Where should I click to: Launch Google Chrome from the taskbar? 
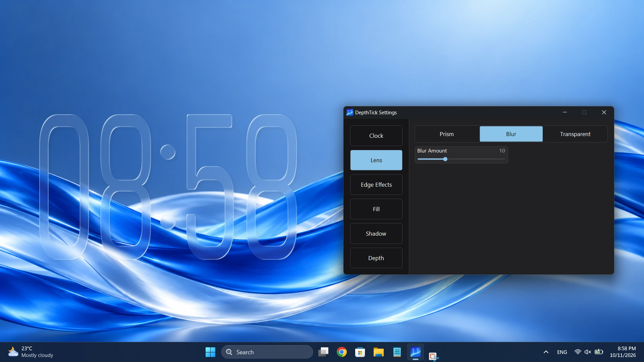(342, 352)
